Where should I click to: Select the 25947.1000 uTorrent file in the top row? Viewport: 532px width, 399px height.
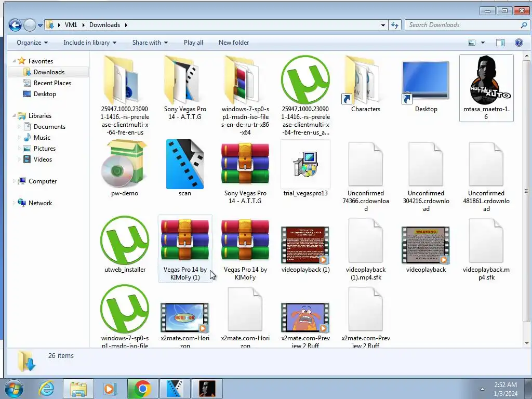(305, 96)
